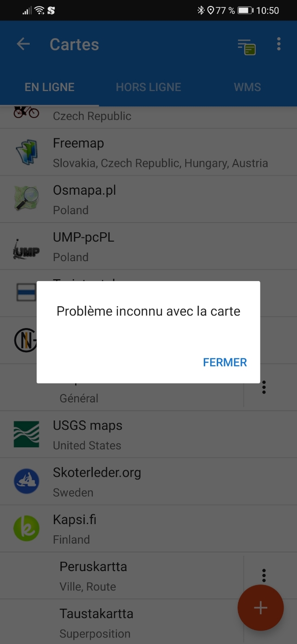297x644 pixels.
Task: Tap the red plus add button
Action: click(x=260, y=608)
